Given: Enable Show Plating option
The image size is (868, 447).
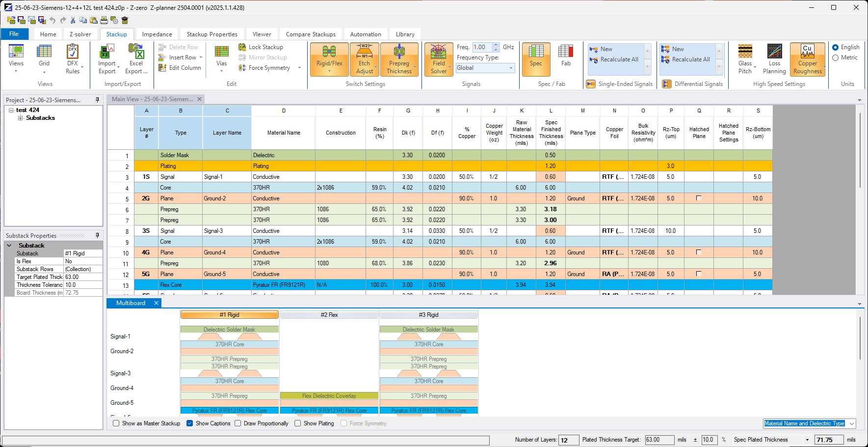Looking at the screenshot, I should (297, 423).
